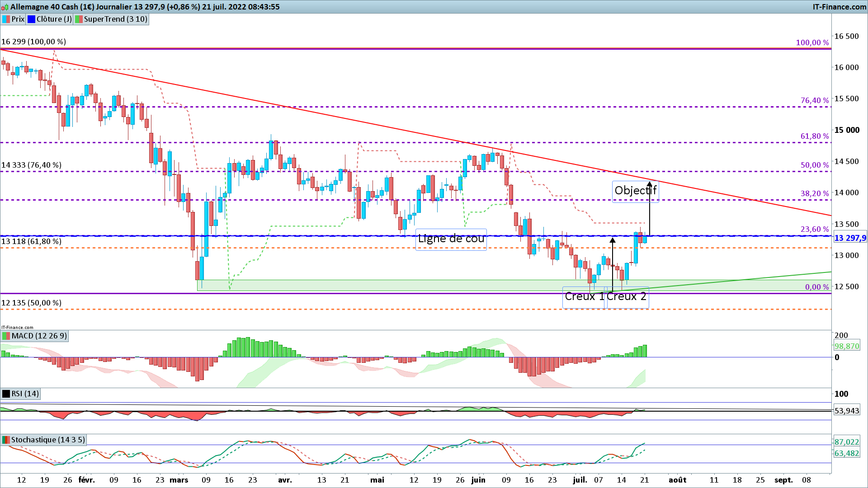Viewport: 868px width, 488px height.
Task: Open the MACD (12 26 9) label
Action: [x=39, y=336]
